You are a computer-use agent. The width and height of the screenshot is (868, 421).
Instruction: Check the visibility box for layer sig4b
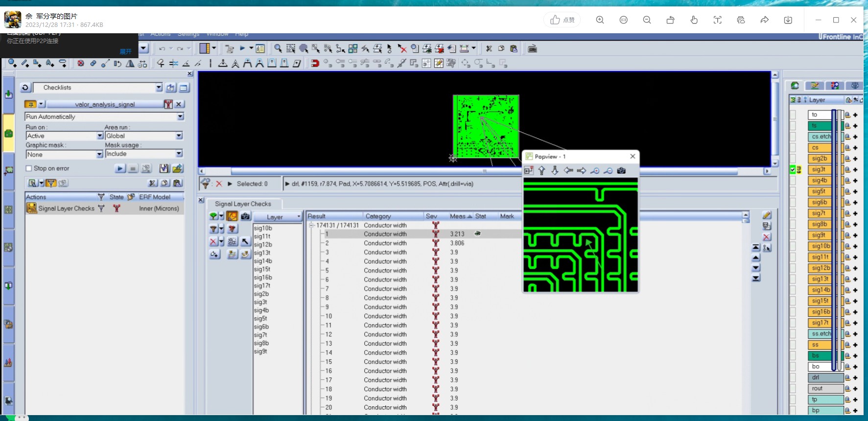tap(793, 181)
